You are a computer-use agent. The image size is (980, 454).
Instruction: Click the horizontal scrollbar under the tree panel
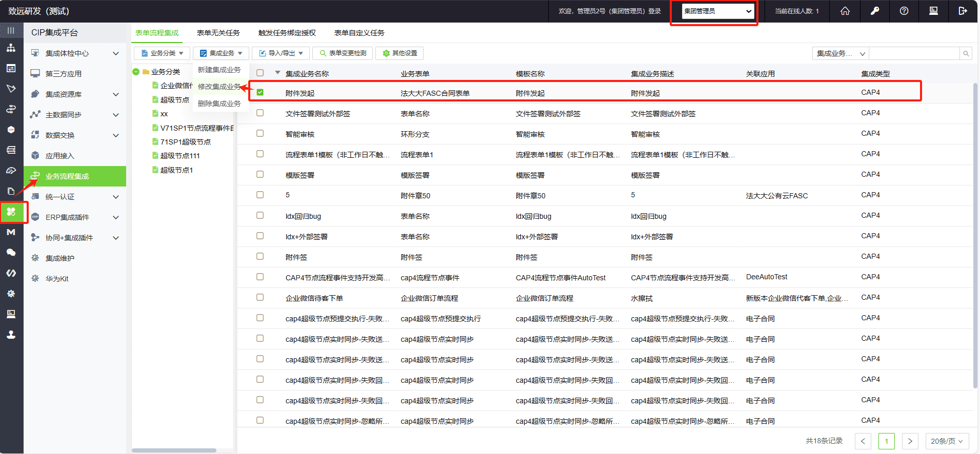coord(174,450)
